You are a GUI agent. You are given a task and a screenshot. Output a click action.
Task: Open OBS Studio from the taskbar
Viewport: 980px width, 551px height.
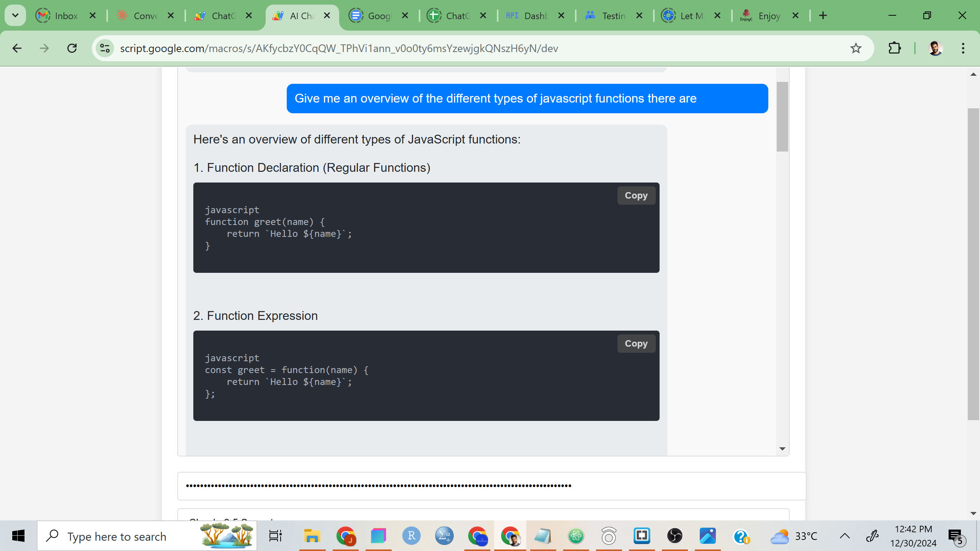click(675, 536)
